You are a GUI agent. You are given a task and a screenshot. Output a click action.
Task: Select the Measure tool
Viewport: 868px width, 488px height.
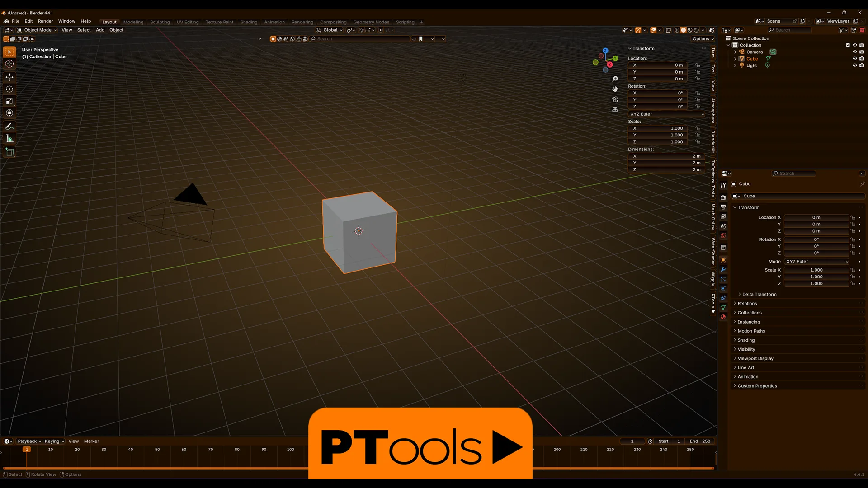pos(9,139)
